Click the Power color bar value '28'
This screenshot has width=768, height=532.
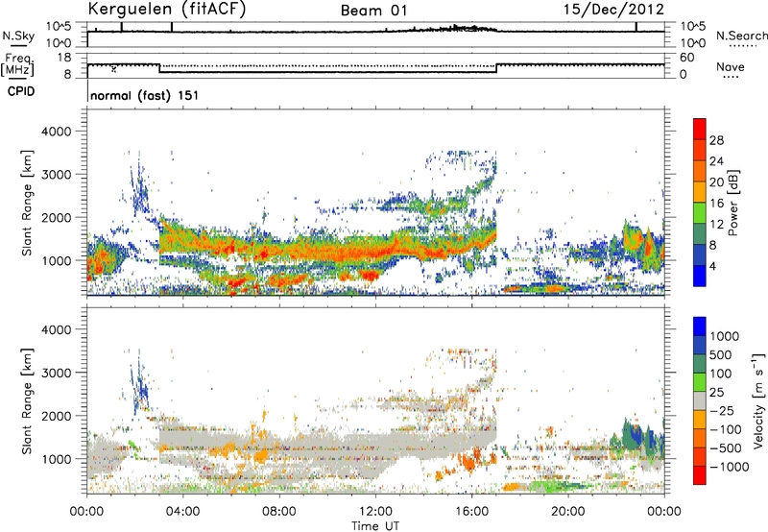click(716, 140)
